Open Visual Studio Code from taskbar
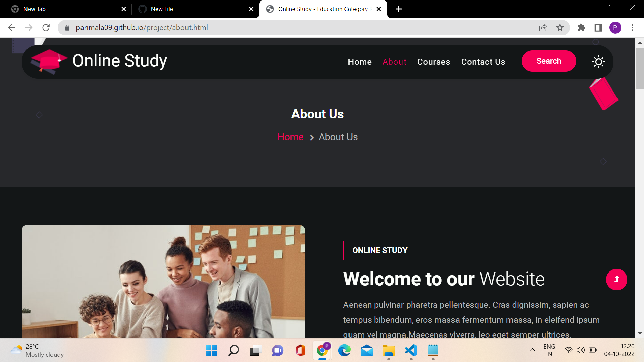This screenshot has width=644, height=362. click(411, 350)
